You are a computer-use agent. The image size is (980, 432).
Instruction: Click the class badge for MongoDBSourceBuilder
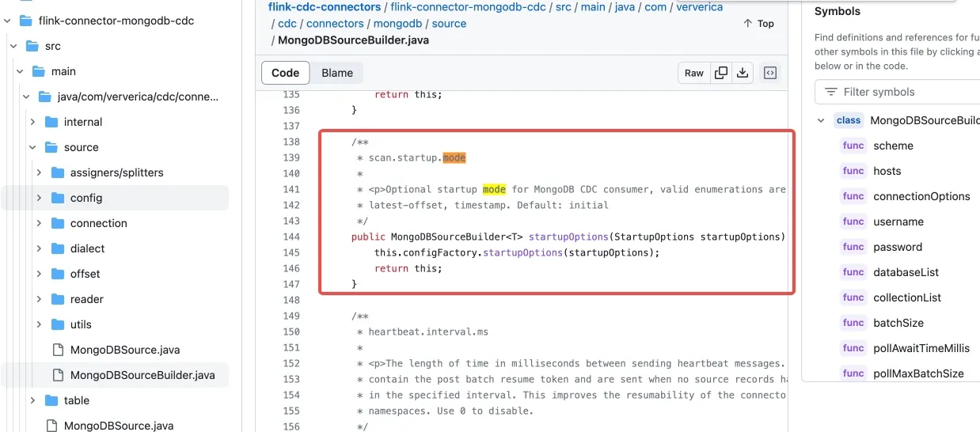(x=848, y=120)
